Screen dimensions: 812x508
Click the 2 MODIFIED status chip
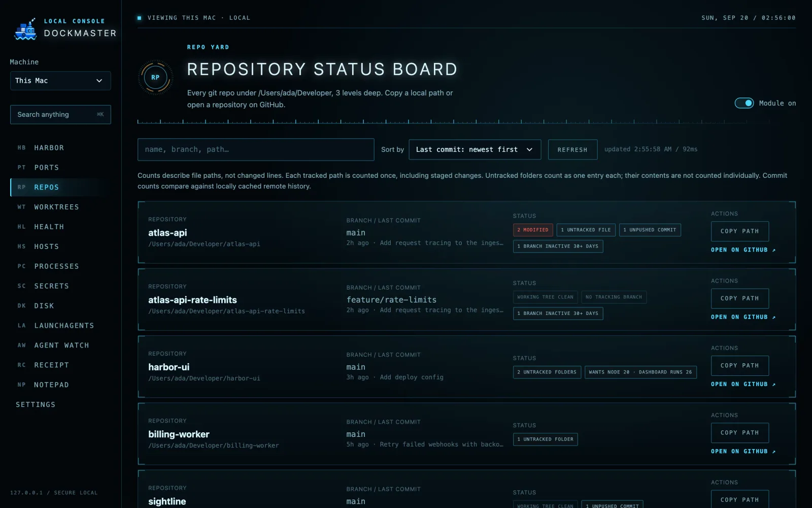(533, 230)
